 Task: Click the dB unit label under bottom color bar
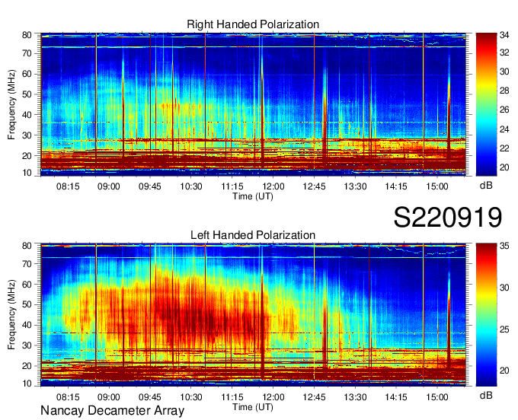coord(486,395)
